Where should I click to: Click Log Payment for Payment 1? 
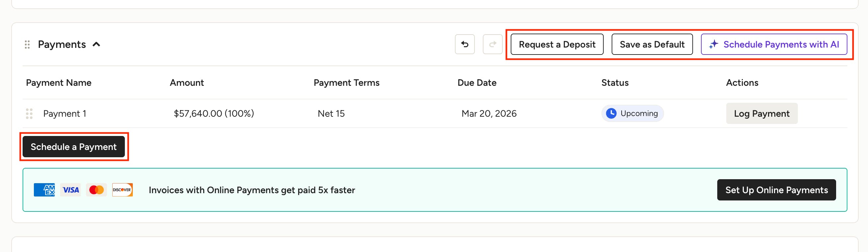pyautogui.click(x=761, y=113)
